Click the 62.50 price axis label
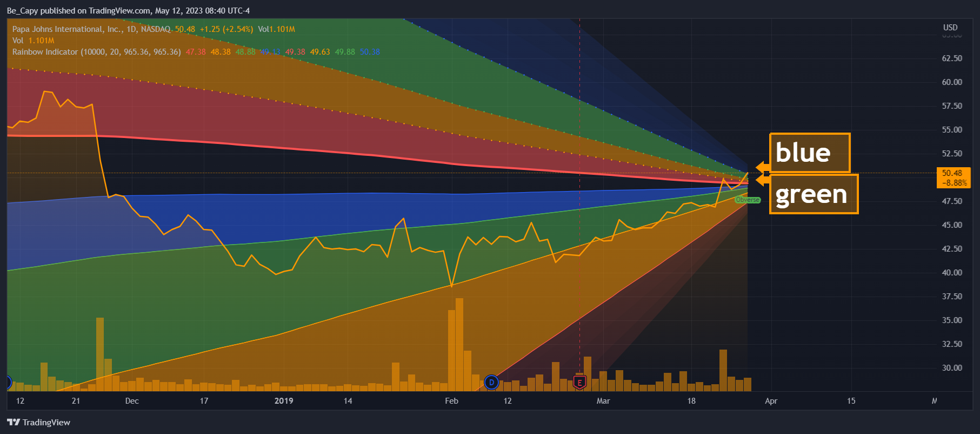This screenshot has width=980, height=434. 952,58
